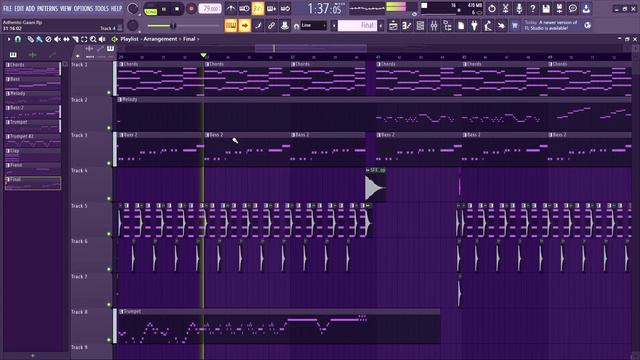The width and height of the screenshot is (640, 360).
Task: Click arrow left of the Final pattern
Action: pyautogui.click(x=334, y=26)
